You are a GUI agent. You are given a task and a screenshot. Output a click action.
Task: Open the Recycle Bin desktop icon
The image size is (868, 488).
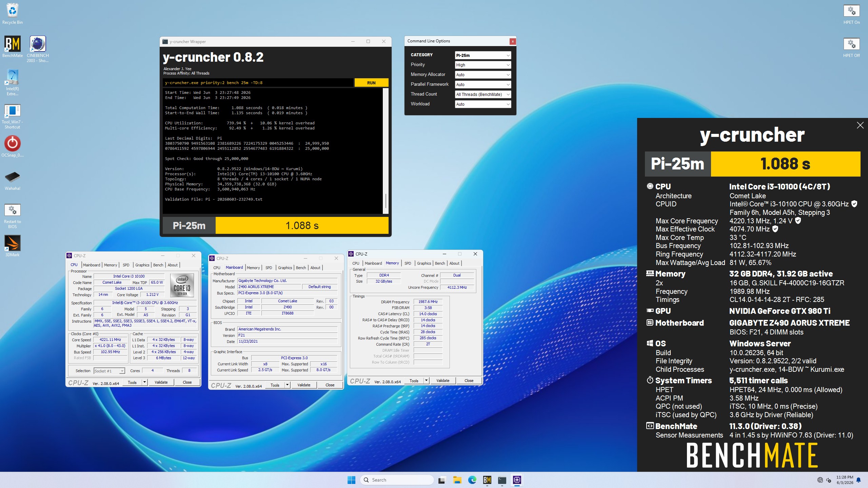[13, 14]
